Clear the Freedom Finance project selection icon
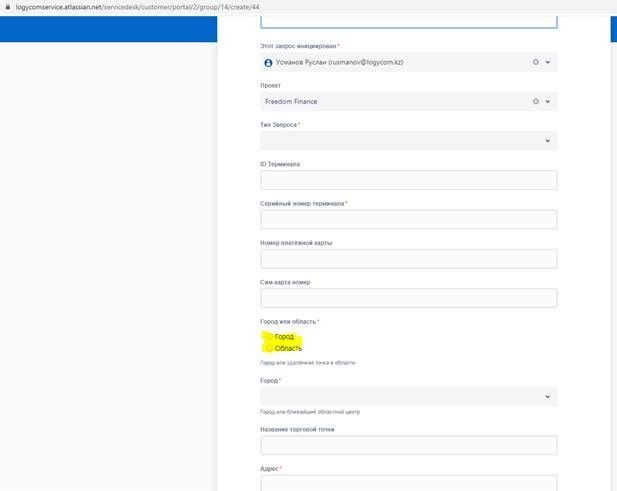617x491 pixels. pyautogui.click(x=536, y=102)
